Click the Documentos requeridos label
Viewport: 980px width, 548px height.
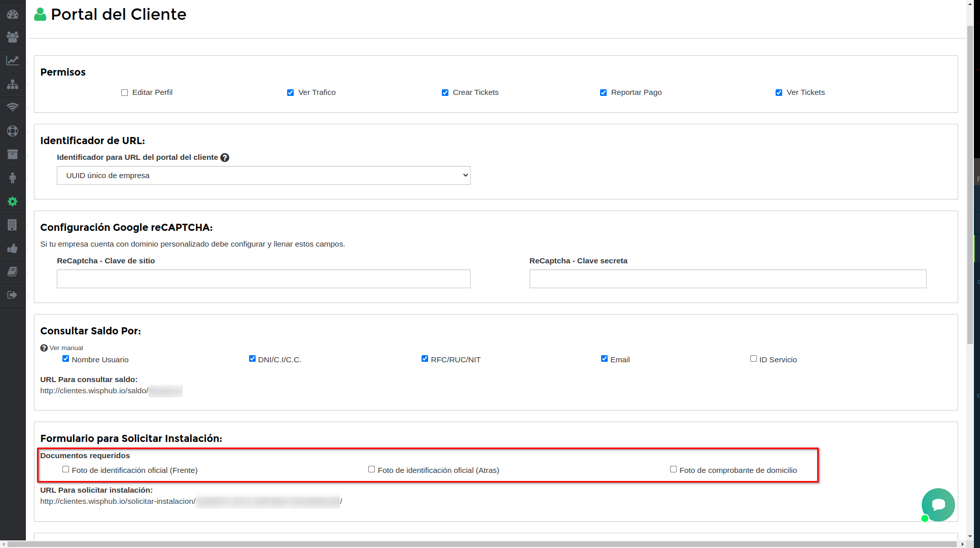85,456
